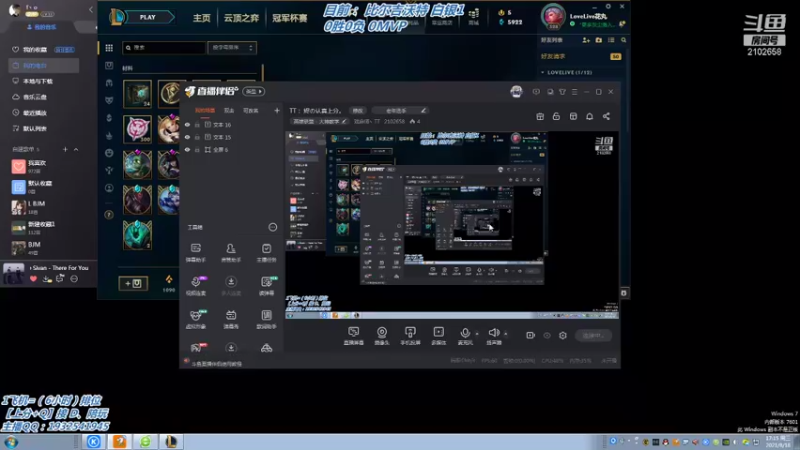Click the forge plus button below loot
The width and height of the screenshot is (800, 450).
pos(134,284)
